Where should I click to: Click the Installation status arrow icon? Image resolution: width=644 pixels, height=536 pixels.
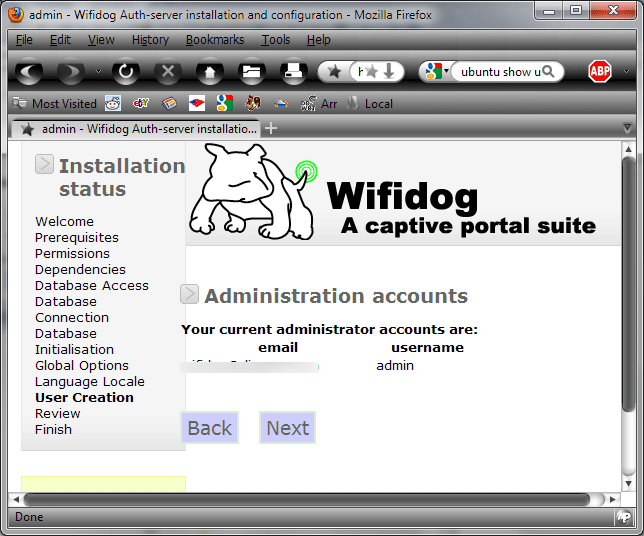[44, 164]
